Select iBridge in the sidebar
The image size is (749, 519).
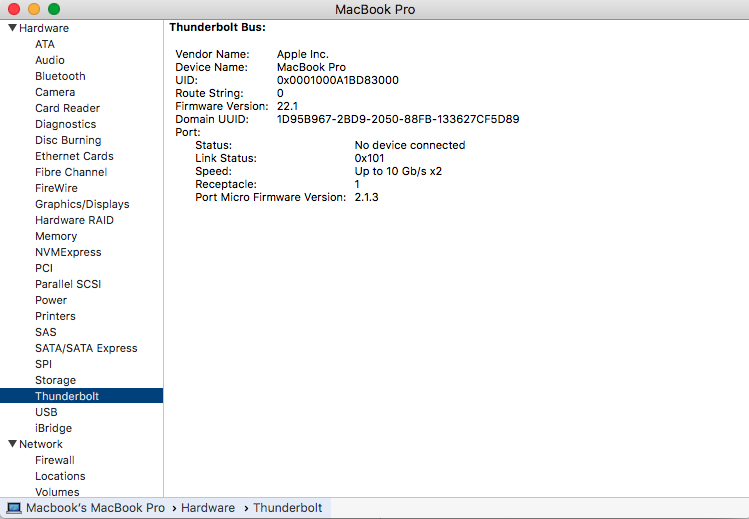coord(54,428)
